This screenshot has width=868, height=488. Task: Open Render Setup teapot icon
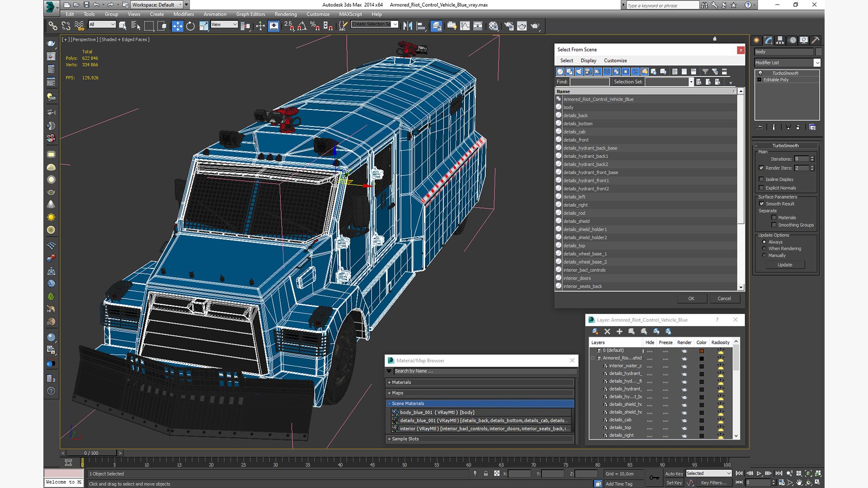(x=509, y=26)
